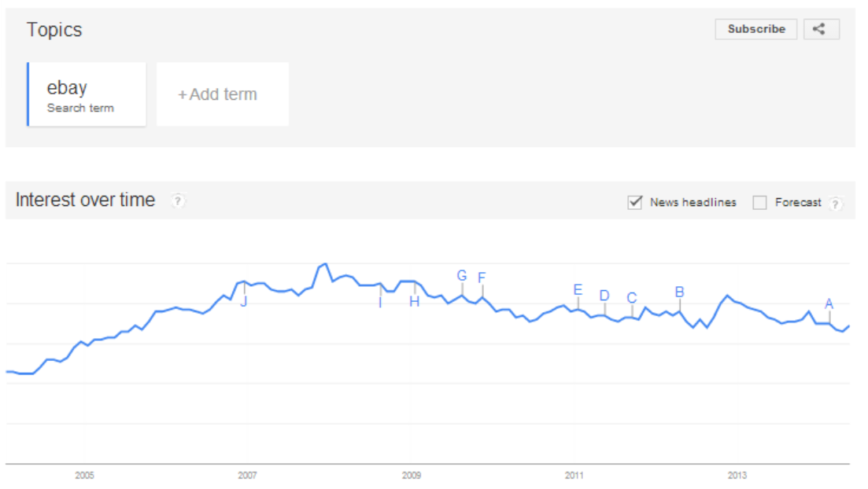Screen dimensions: 868x489
Task: Click news headline marker E
Action: coord(578,290)
